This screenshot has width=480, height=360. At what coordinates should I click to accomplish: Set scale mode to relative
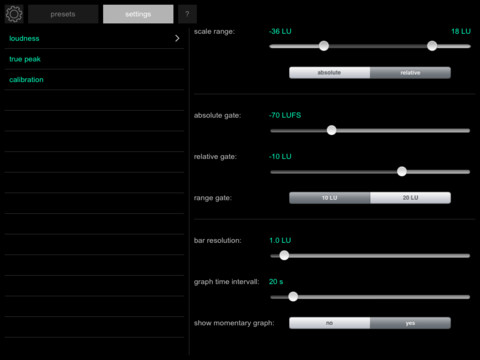410,73
